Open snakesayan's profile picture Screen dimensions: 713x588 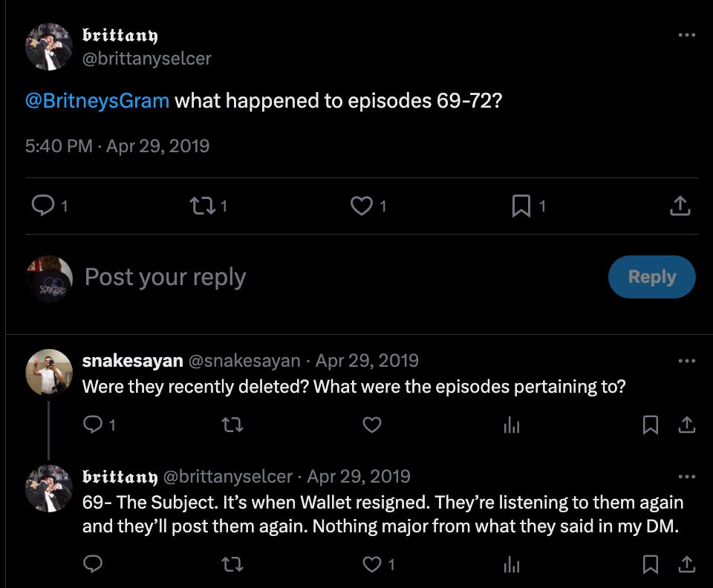pyautogui.click(x=49, y=372)
